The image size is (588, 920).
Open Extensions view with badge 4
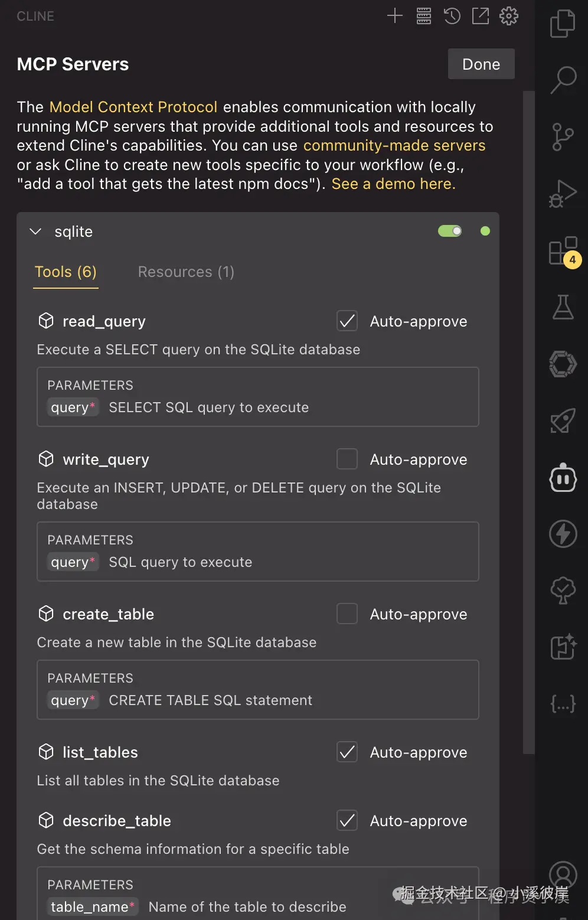pyautogui.click(x=564, y=252)
